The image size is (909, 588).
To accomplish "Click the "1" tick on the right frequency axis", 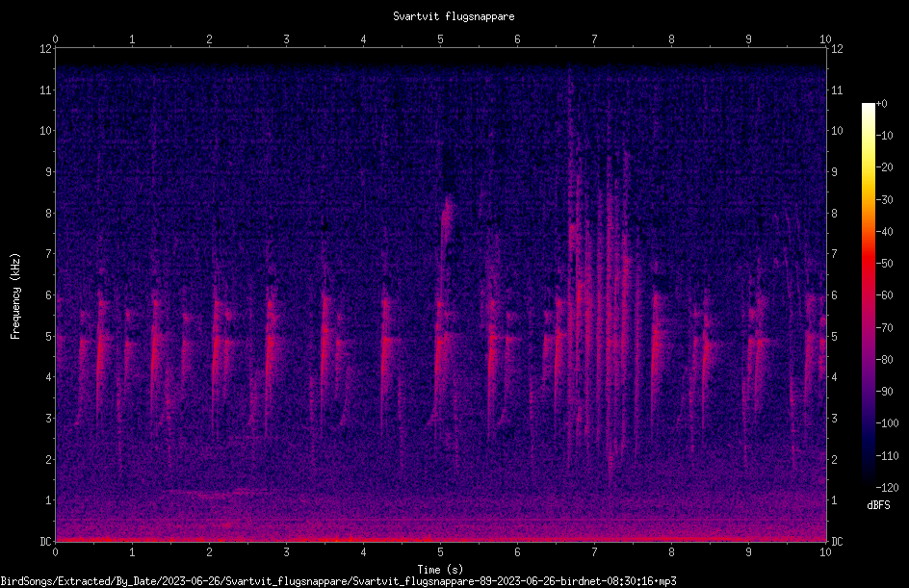I will (834, 500).
